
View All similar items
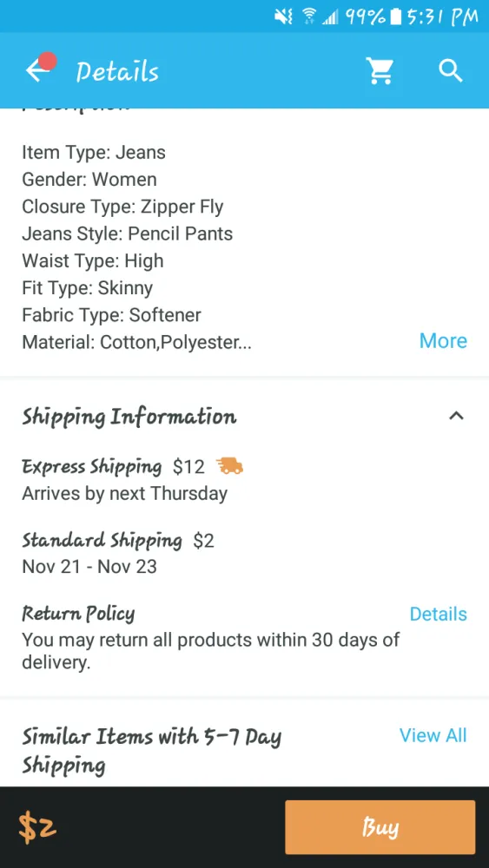pyautogui.click(x=433, y=736)
